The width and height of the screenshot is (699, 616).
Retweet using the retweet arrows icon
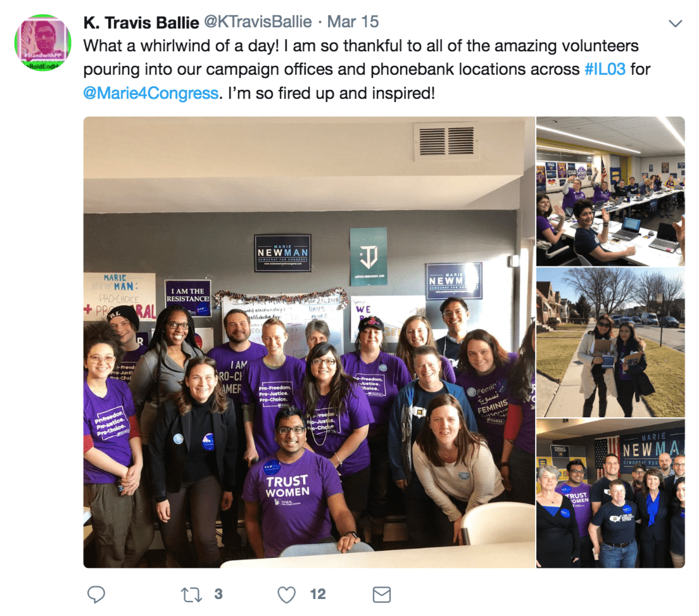191,594
